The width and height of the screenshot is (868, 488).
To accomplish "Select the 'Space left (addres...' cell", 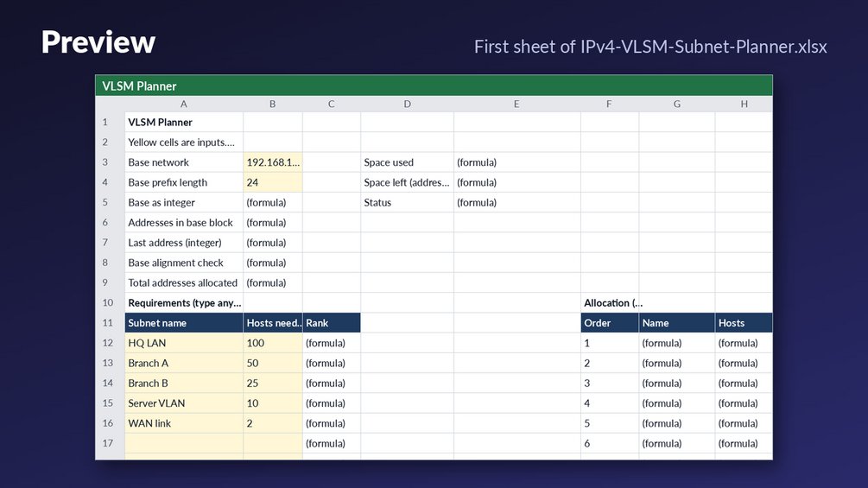I will tap(407, 182).
